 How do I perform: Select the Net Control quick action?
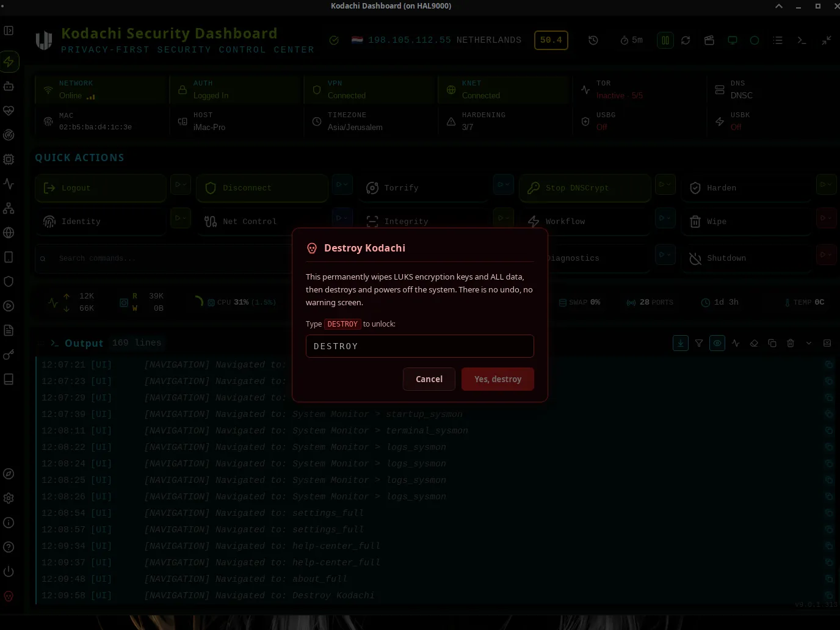coord(262,222)
